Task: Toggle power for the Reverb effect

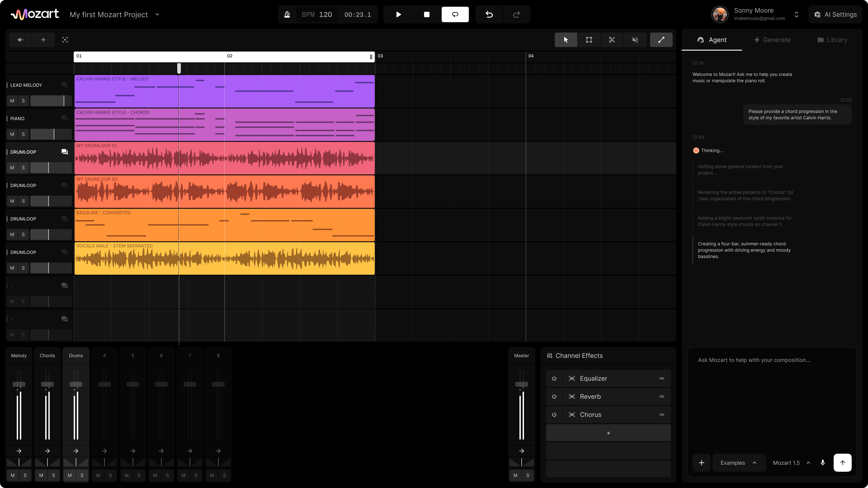Action: (554, 396)
